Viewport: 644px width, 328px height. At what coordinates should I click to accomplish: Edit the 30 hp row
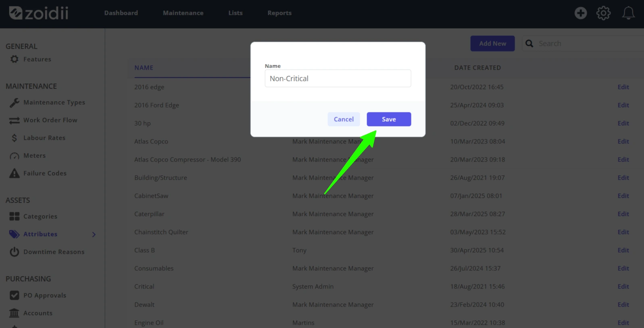pyautogui.click(x=623, y=123)
